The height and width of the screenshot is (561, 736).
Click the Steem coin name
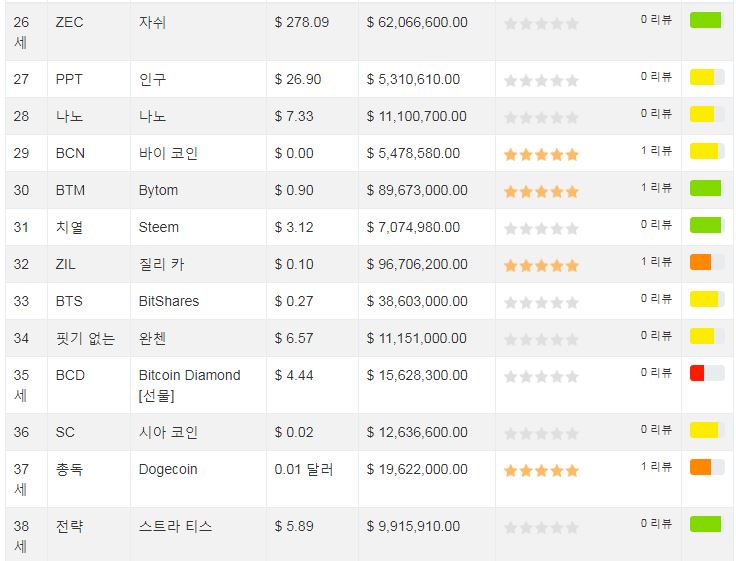tap(158, 227)
